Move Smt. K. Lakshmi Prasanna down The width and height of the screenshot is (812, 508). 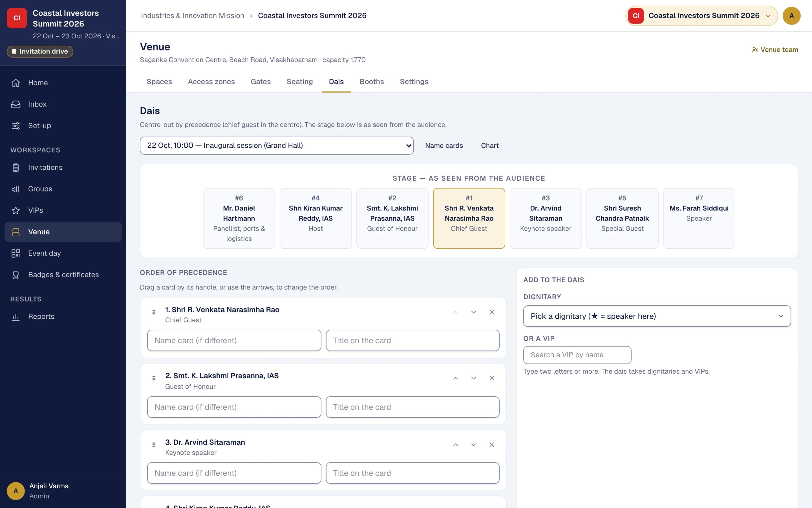pos(473,378)
